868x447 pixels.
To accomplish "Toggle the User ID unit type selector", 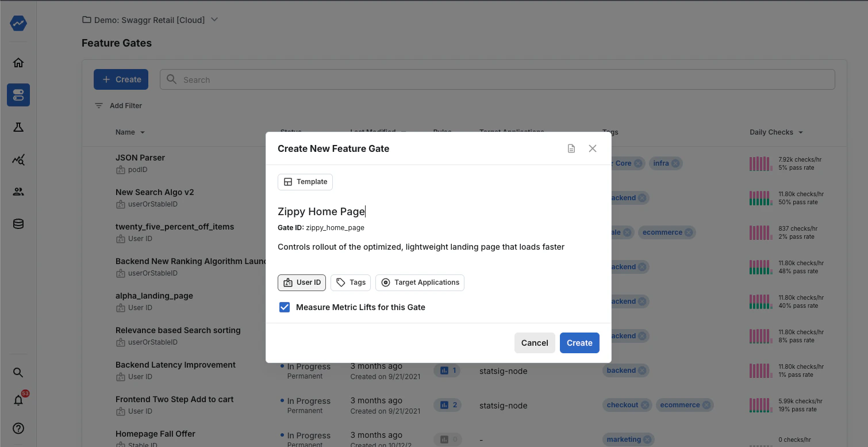I will pos(301,282).
